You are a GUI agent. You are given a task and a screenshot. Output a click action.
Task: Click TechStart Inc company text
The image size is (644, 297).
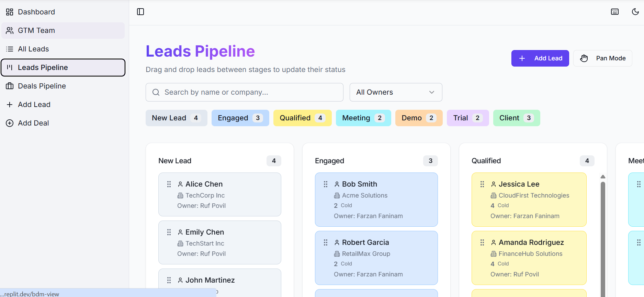[205, 243]
